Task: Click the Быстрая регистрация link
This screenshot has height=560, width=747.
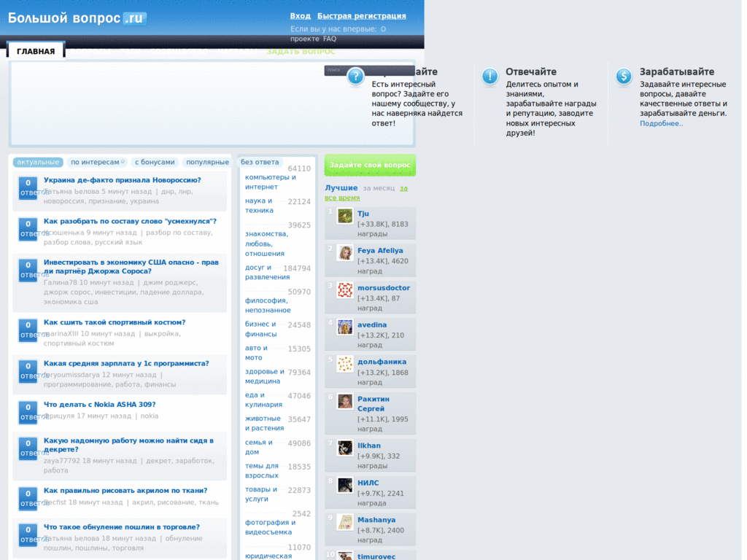Action: click(362, 16)
